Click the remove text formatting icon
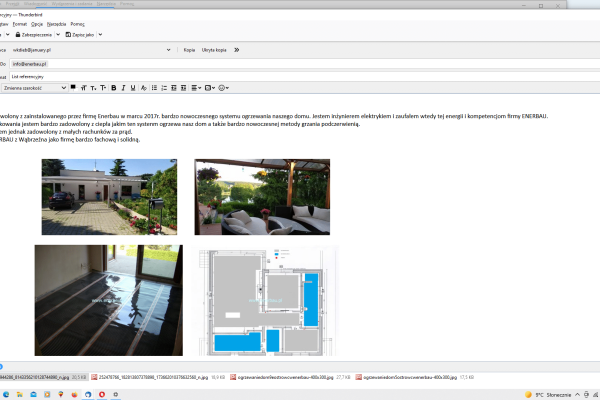 (143, 88)
